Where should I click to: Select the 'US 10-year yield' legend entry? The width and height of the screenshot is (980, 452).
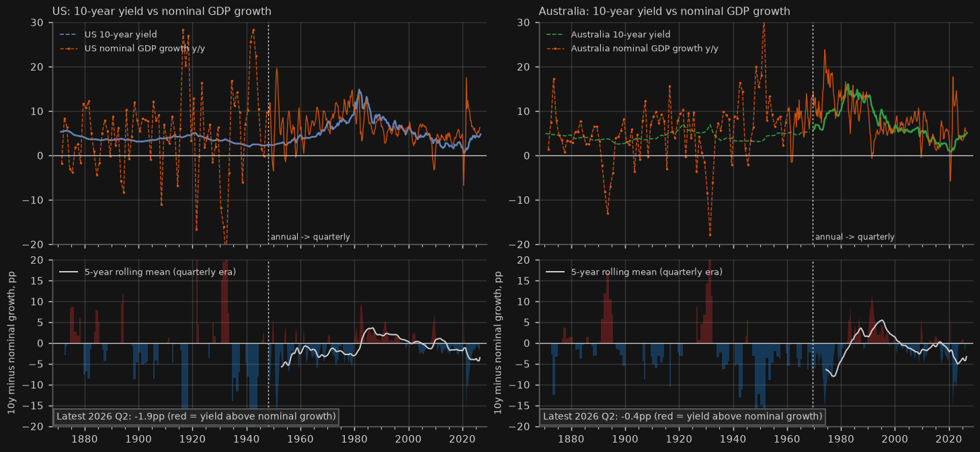coord(108,34)
